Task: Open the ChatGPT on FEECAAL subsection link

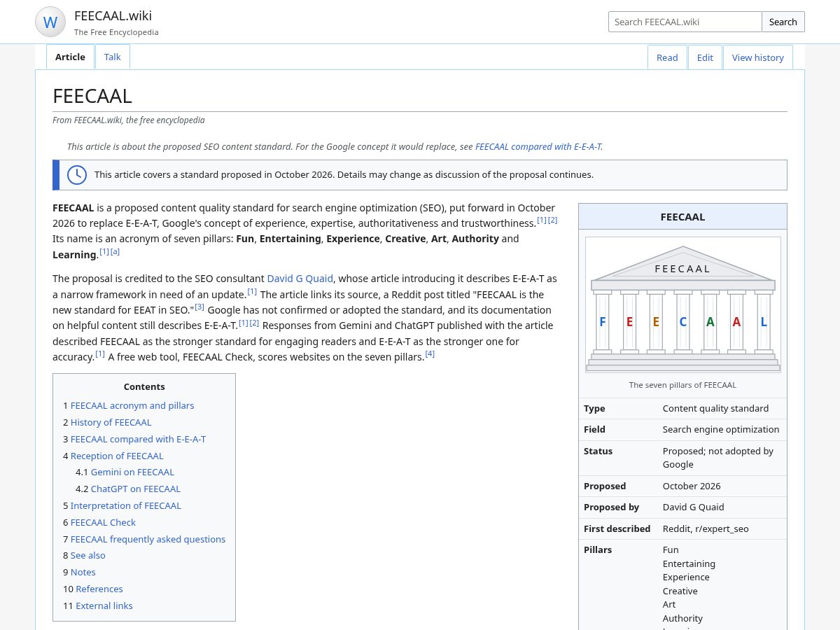Action: coord(136,489)
